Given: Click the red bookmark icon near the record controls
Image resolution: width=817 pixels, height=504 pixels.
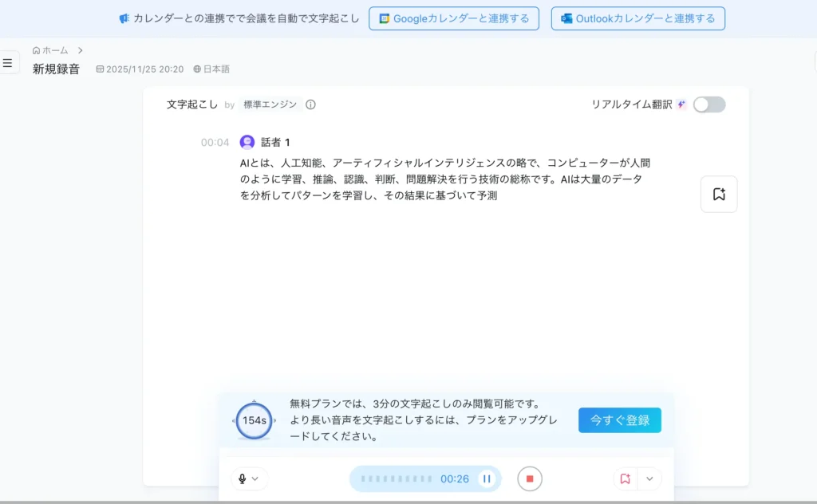Looking at the screenshot, I should click(625, 478).
